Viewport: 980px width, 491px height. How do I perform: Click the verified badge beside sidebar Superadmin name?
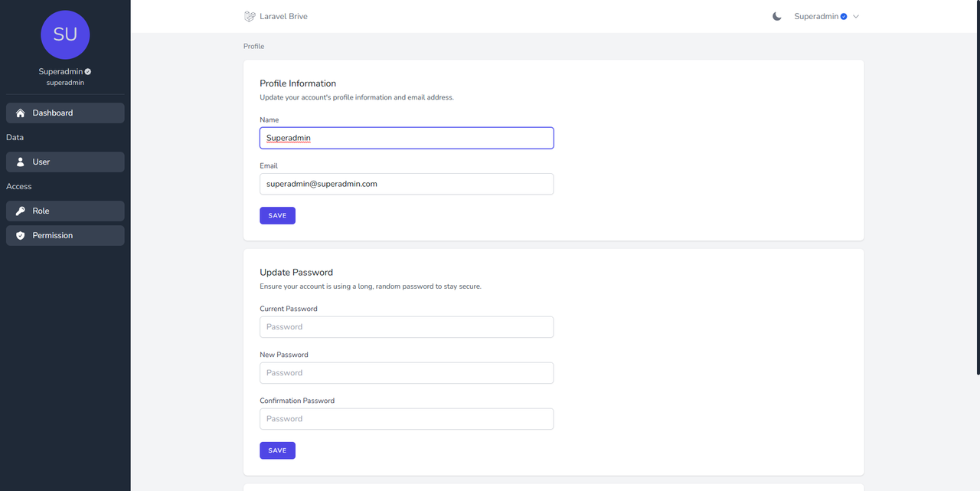[88, 71]
